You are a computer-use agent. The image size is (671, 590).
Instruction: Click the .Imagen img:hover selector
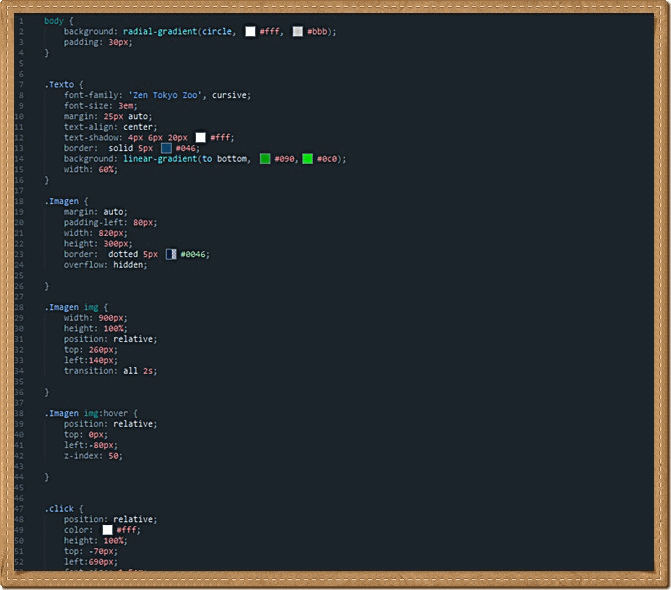coord(86,413)
